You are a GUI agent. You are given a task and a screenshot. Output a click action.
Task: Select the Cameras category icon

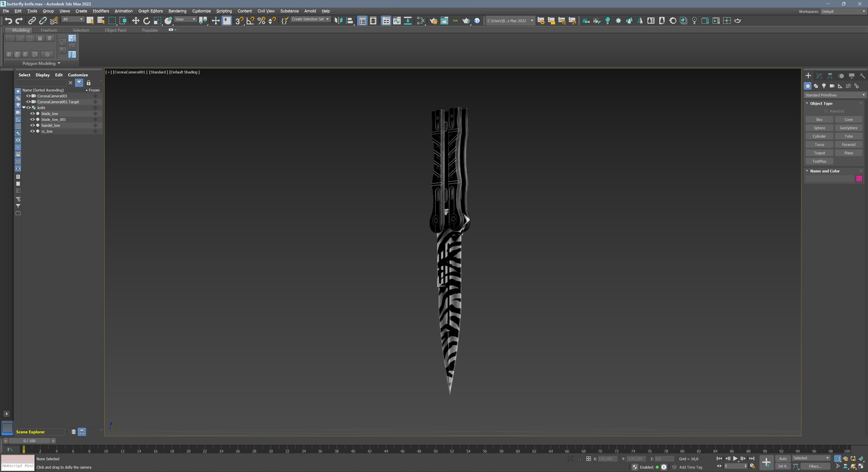pyautogui.click(x=832, y=86)
